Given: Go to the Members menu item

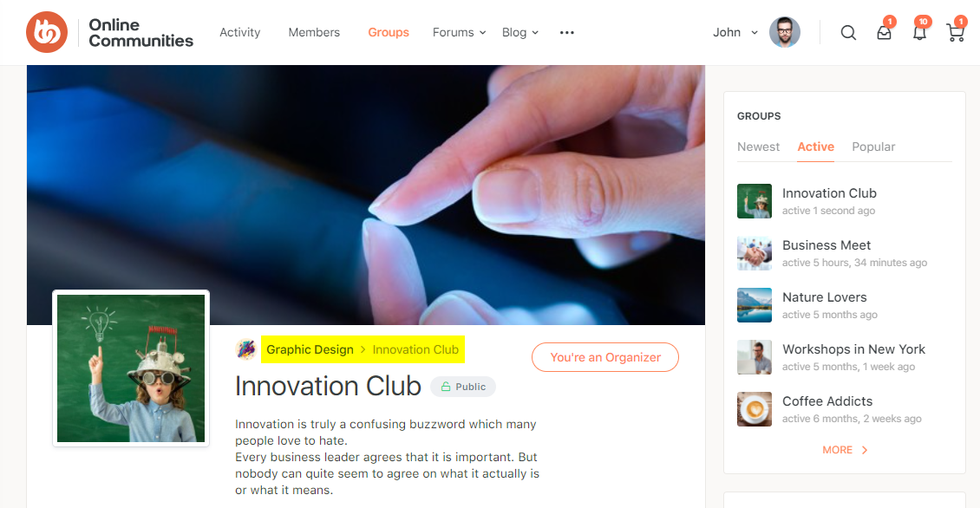Looking at the screenshot, I should tap(314, 32).
